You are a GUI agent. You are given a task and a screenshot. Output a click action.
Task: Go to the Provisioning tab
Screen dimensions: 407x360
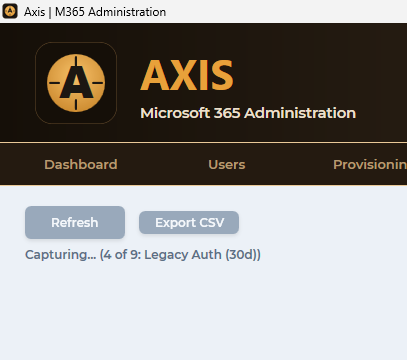370,165
